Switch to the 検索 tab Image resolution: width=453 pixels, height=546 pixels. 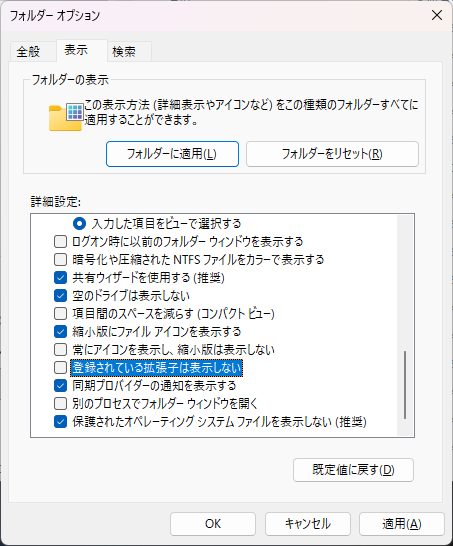tap(124, 52)
